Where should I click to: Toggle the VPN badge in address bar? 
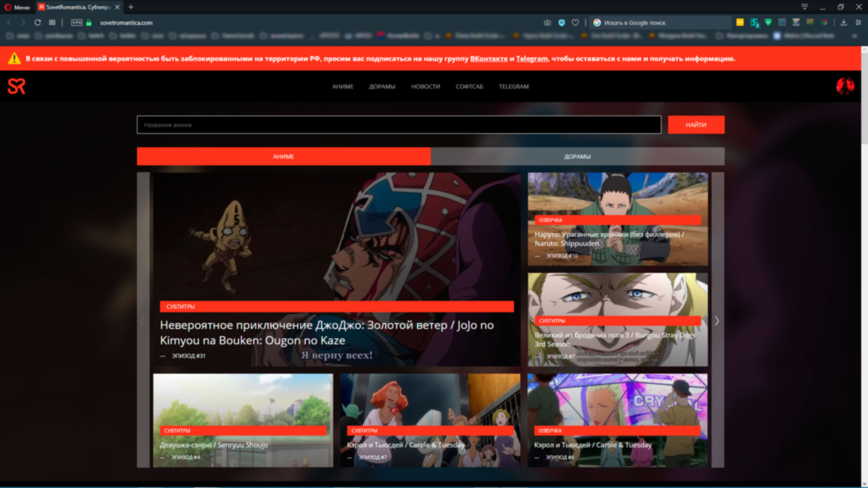pyautogui.click(x=77, y=23)
